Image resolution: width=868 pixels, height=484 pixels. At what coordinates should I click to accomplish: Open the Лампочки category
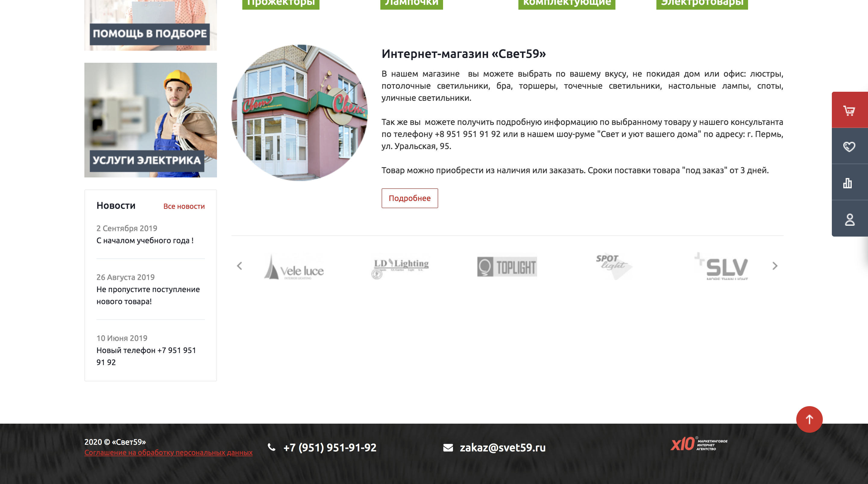click(x=411, y=3)
